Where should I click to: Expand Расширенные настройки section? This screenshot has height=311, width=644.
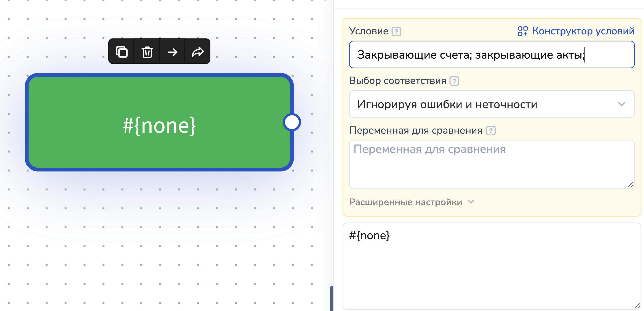coord(411,202)
